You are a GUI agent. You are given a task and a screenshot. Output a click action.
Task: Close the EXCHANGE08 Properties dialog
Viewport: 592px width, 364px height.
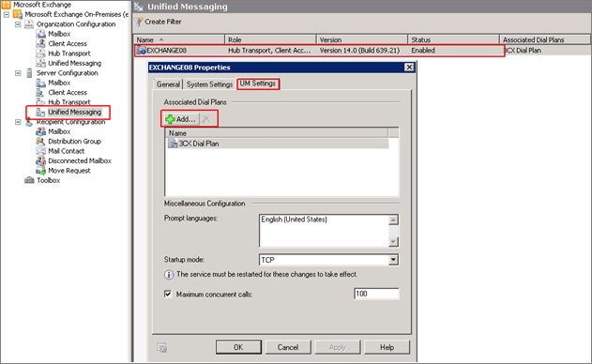(409, 68)
